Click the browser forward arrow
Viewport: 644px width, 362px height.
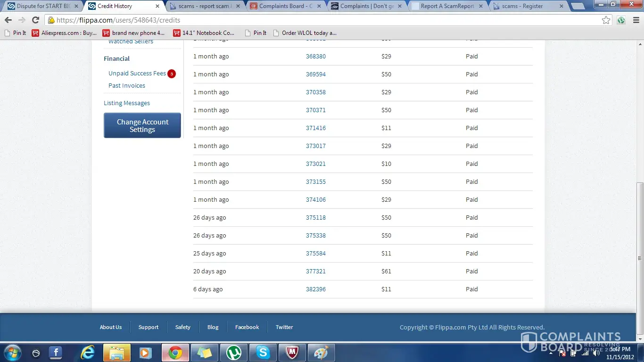pyautogui.click(x=22, y=20)
